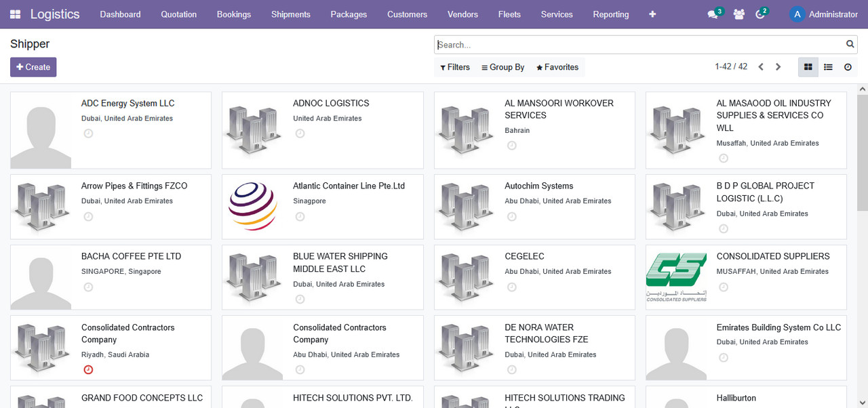Viewport: 868px width, 408px height.
Task: Click activity clock on Atlantic Container Line card
Action: [300, 216]
